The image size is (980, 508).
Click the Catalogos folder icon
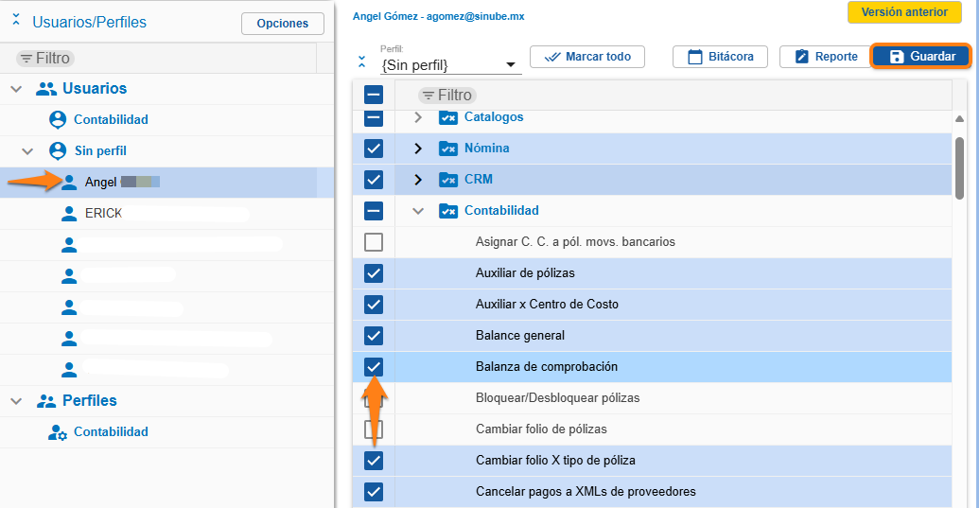pos(447,117)
